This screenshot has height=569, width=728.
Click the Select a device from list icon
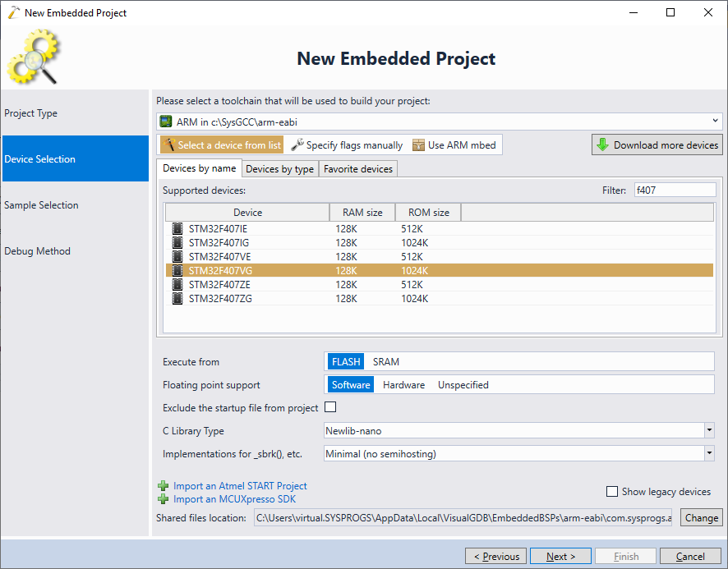click(x=168, y=145)
